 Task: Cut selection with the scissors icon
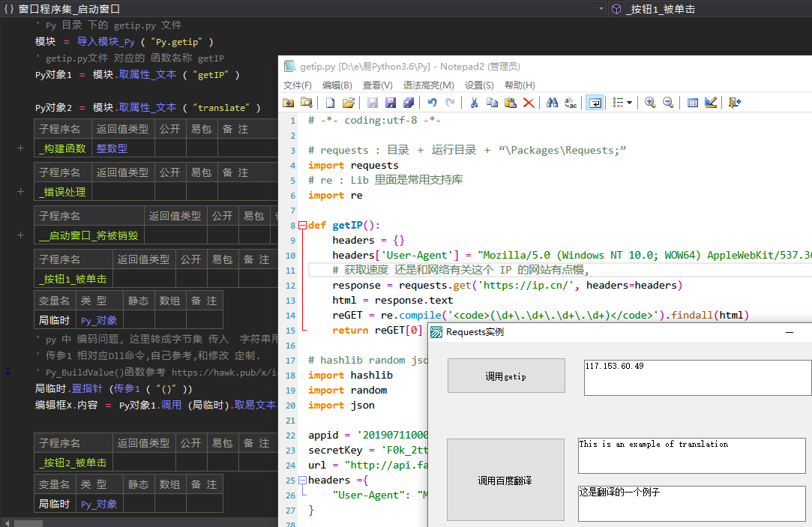[474, 103]
